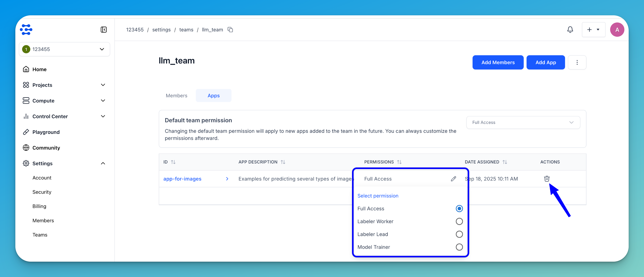Image resolution: width=644 pixels, height=277 pixels.
Task: Collapse the sidebar panel icon
Action: (103, 30)
